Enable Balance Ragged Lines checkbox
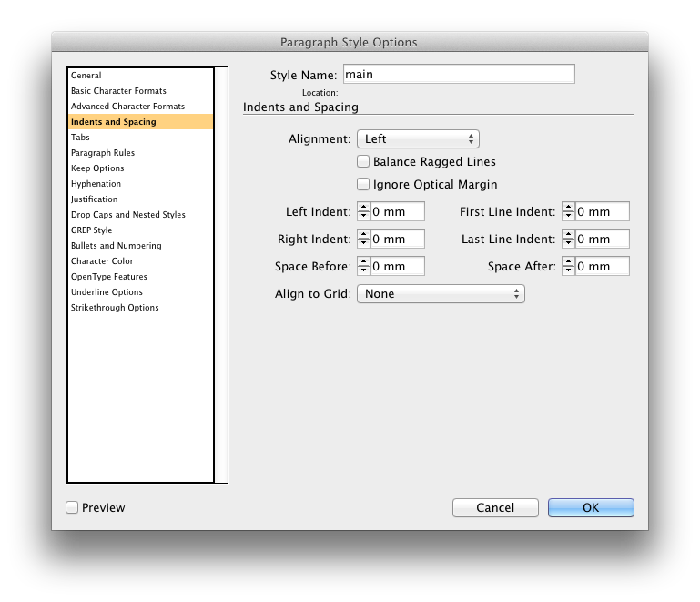700x602 pixels. click(x=363, y=161)
